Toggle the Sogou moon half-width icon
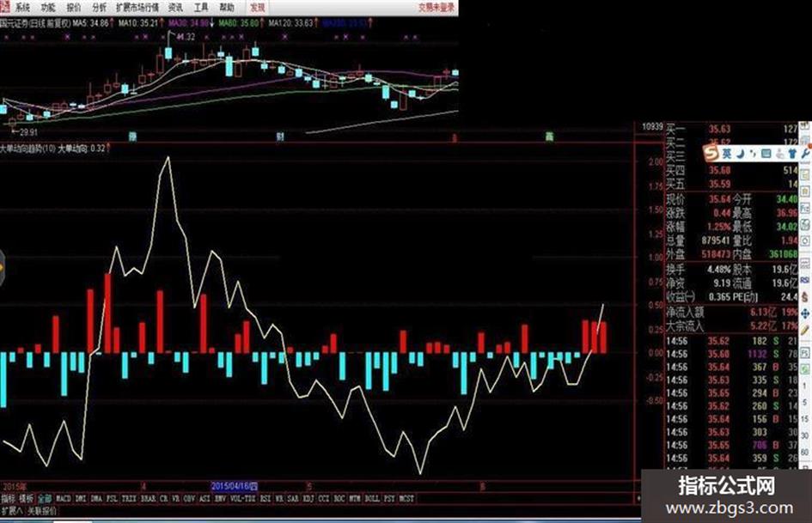Viewport: 812px width, 523px height. tap(741, 153)
